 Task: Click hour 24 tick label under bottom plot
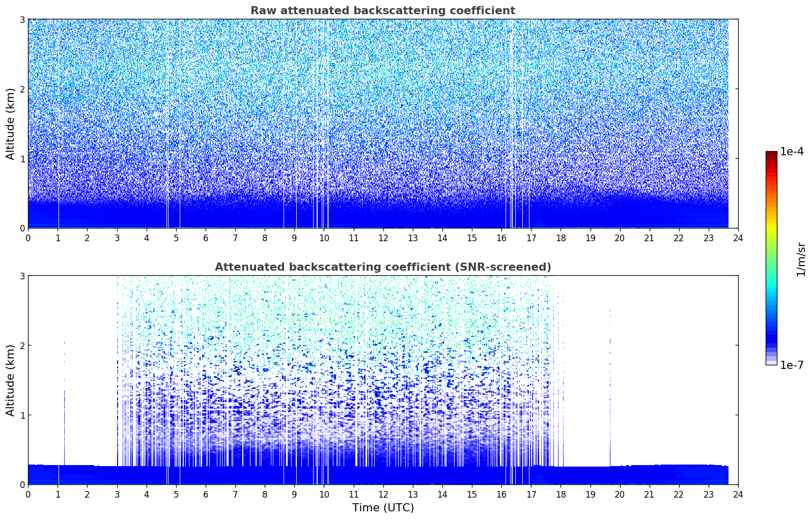(738, 495)
